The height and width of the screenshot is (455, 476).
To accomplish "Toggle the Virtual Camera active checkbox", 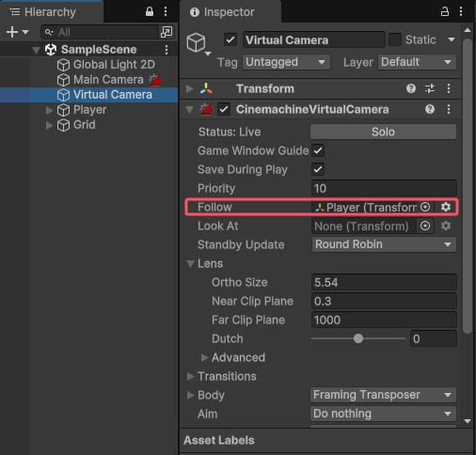I will coord(230,39).
